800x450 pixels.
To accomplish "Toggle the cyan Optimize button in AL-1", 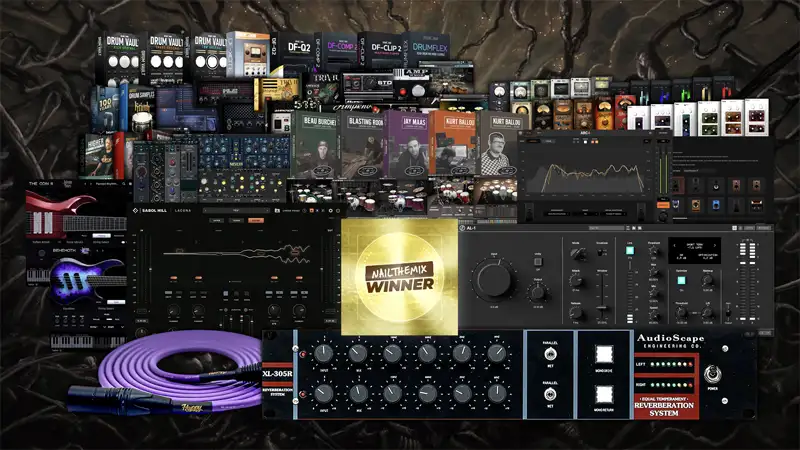I will (x=681, y=281).
